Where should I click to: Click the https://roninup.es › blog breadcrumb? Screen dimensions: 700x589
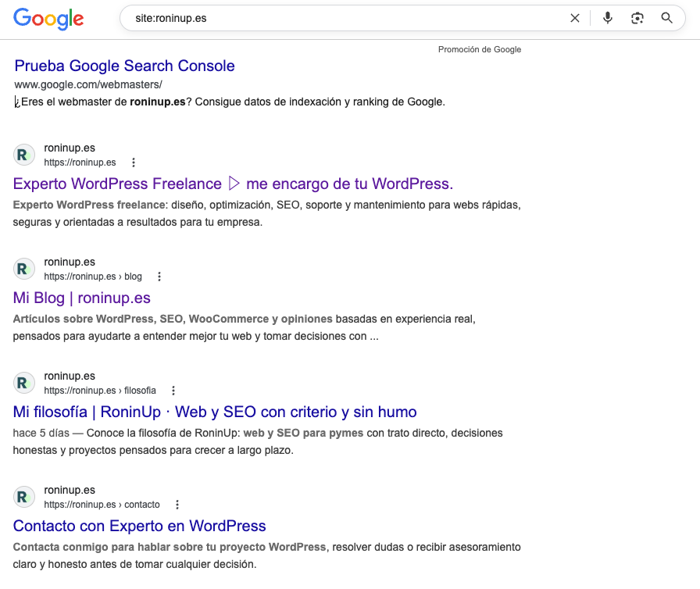[x=93, y=277]
